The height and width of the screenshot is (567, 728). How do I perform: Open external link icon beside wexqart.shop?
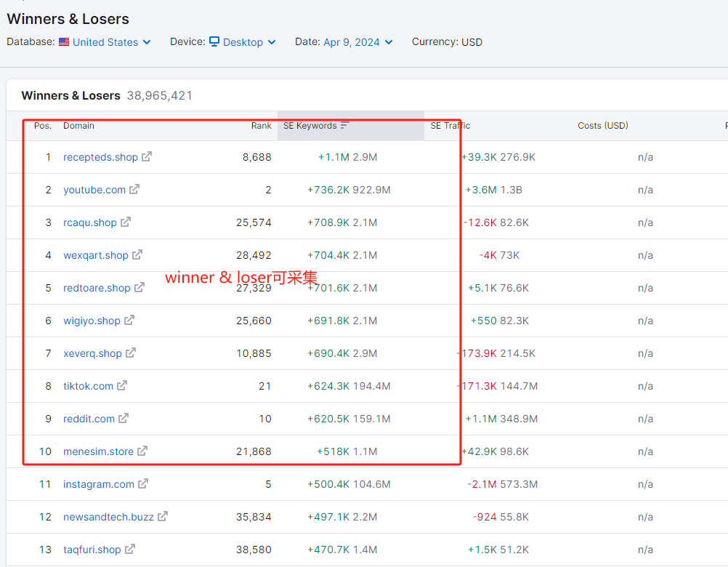tap(137, 254)
